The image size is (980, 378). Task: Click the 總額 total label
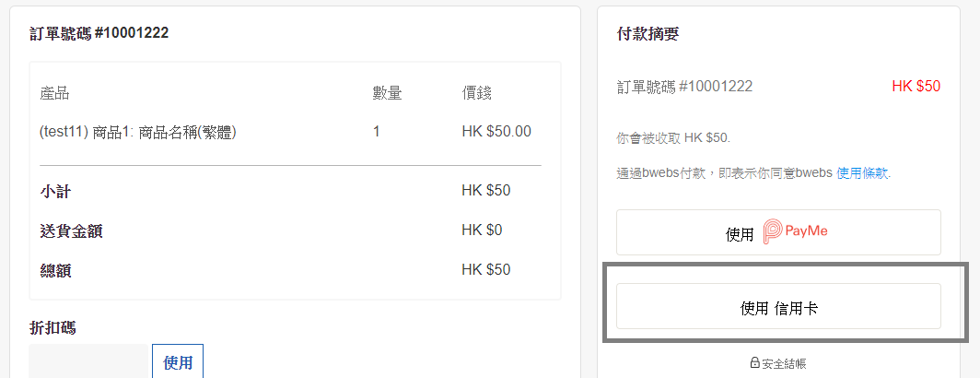(55, 270)
